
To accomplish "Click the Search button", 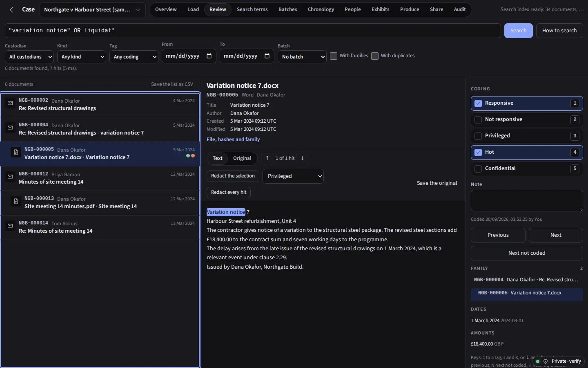I will tap(519, 31).
